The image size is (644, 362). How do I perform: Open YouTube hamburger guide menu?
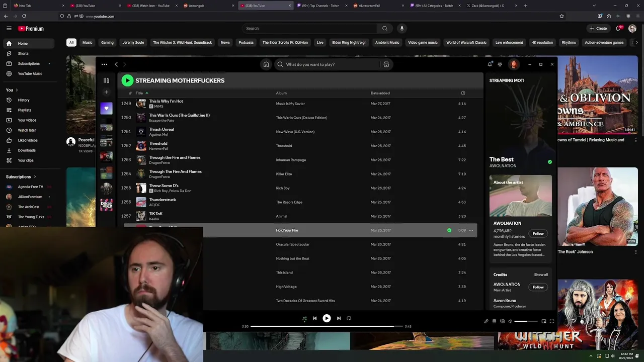[x=9, y=29]
